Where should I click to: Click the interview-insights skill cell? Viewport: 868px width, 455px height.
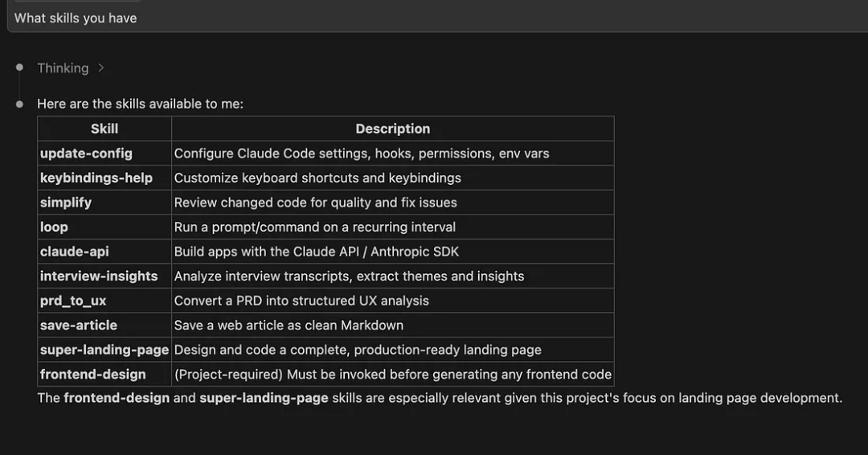point(99,276)
